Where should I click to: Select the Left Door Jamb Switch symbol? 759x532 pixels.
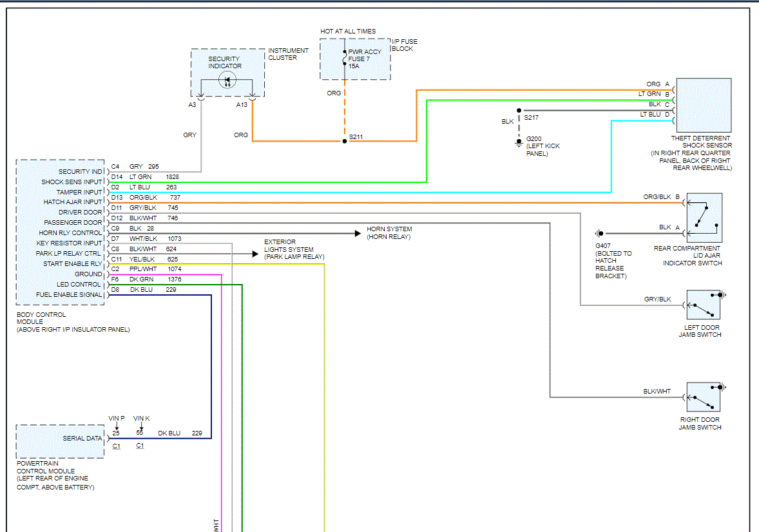tap(704, 305)
